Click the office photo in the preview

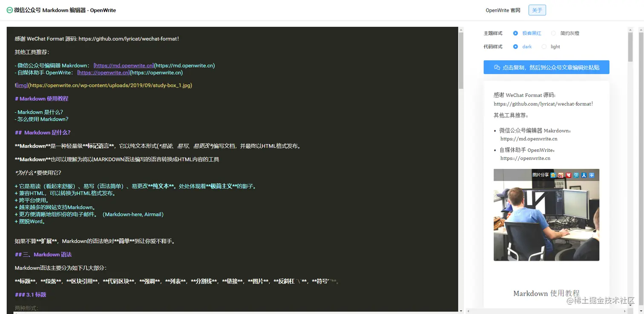pos(546,215)
